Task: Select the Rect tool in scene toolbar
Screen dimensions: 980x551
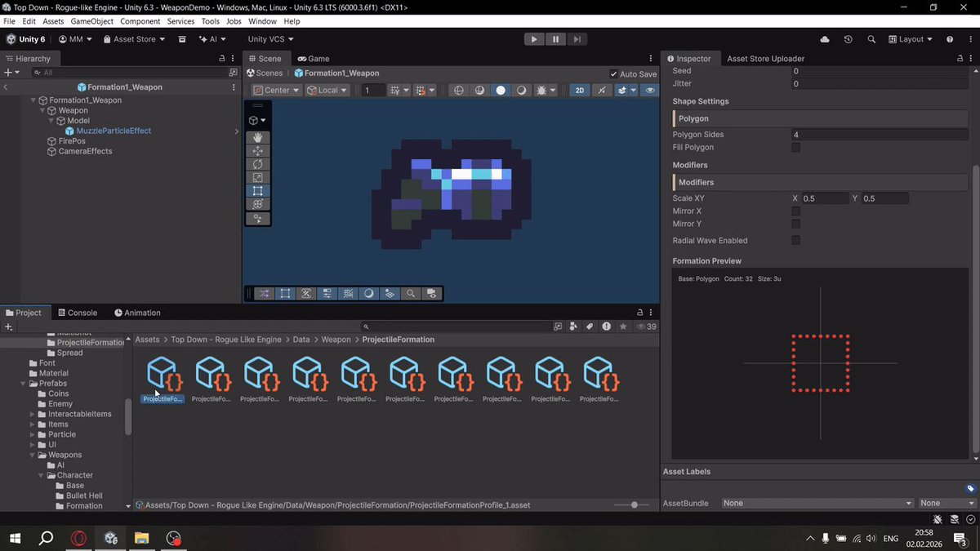Action: coord(258,190)
